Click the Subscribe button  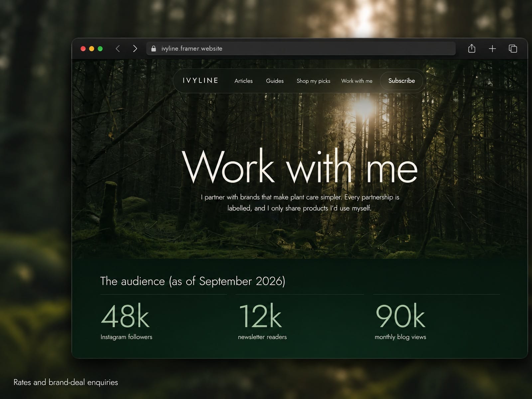click(402, 81)
